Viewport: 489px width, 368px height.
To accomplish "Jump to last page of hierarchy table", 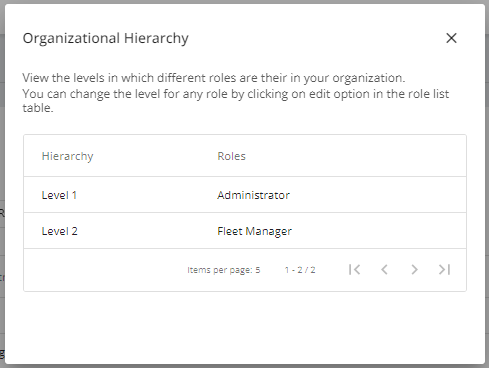I will pos(444,269).
